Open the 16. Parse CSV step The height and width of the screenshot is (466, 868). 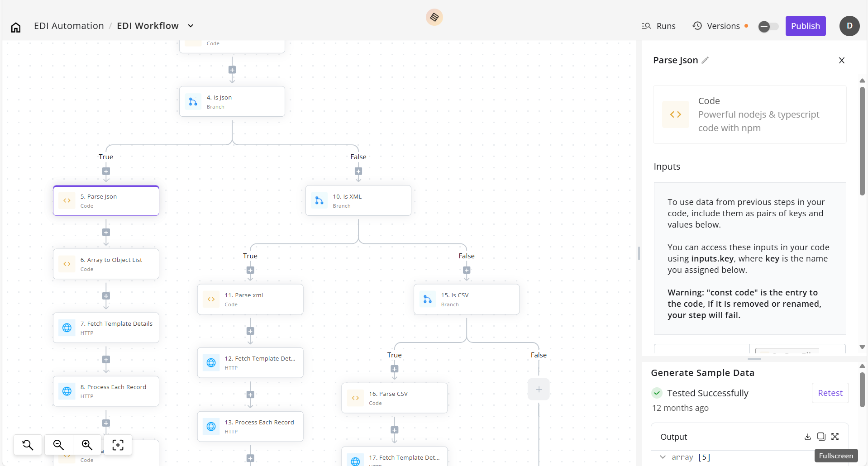[395, 398]
